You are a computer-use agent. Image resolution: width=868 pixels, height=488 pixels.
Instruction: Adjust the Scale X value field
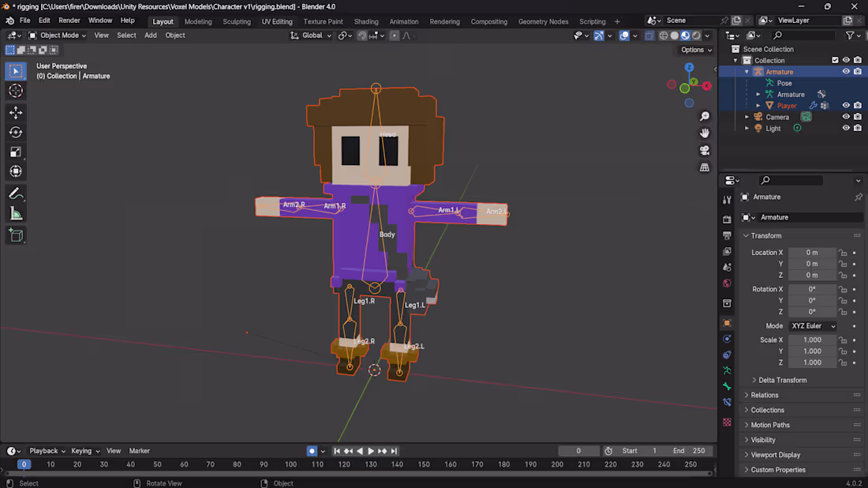tap(812, 340)
